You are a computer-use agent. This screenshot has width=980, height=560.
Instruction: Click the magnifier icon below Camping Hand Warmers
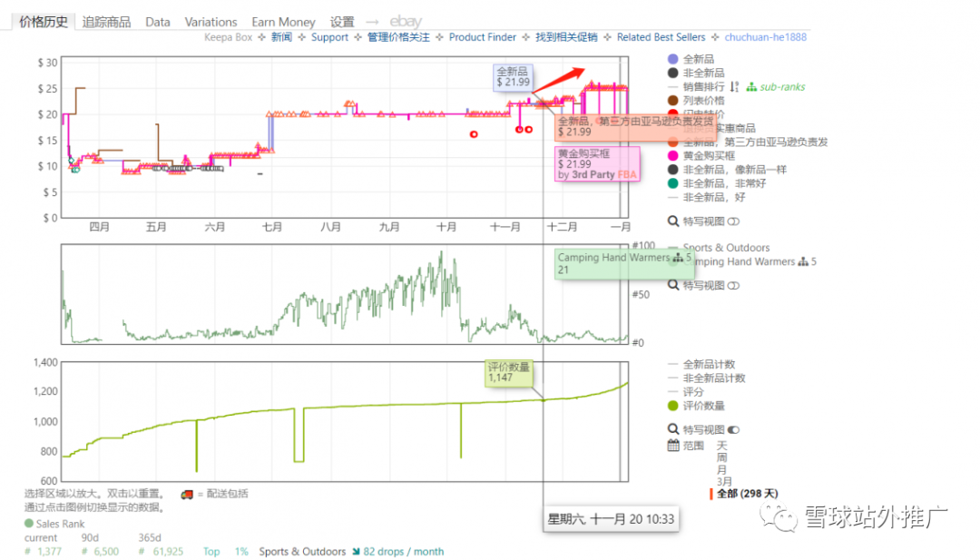673,285
